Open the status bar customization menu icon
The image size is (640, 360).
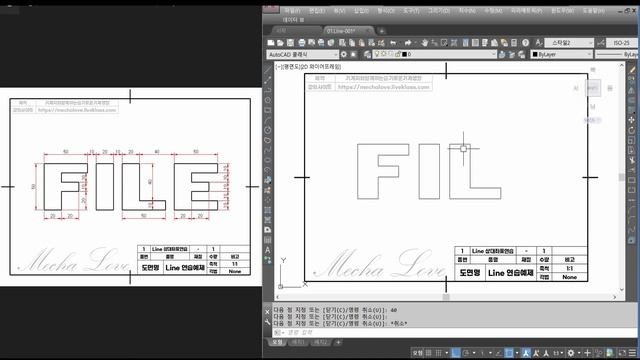[632, 353]
